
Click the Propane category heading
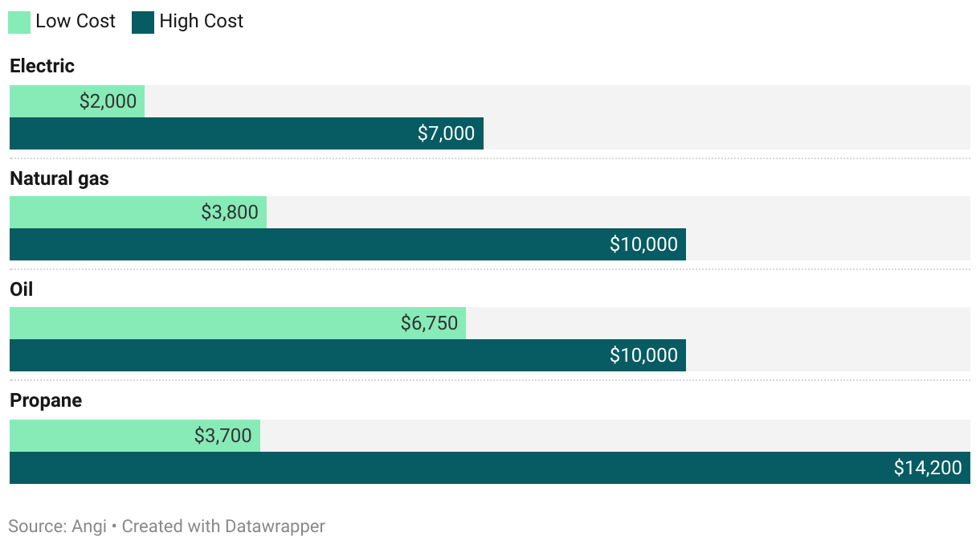coord(46,400)
